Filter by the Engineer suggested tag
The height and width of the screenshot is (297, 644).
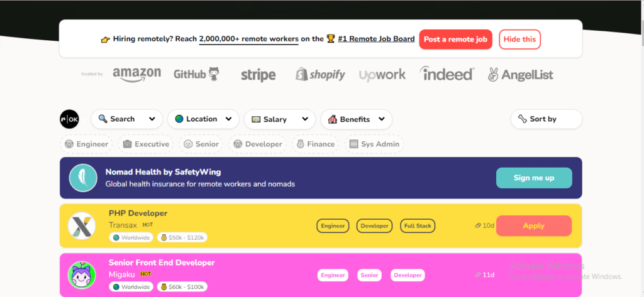(86, 144)
